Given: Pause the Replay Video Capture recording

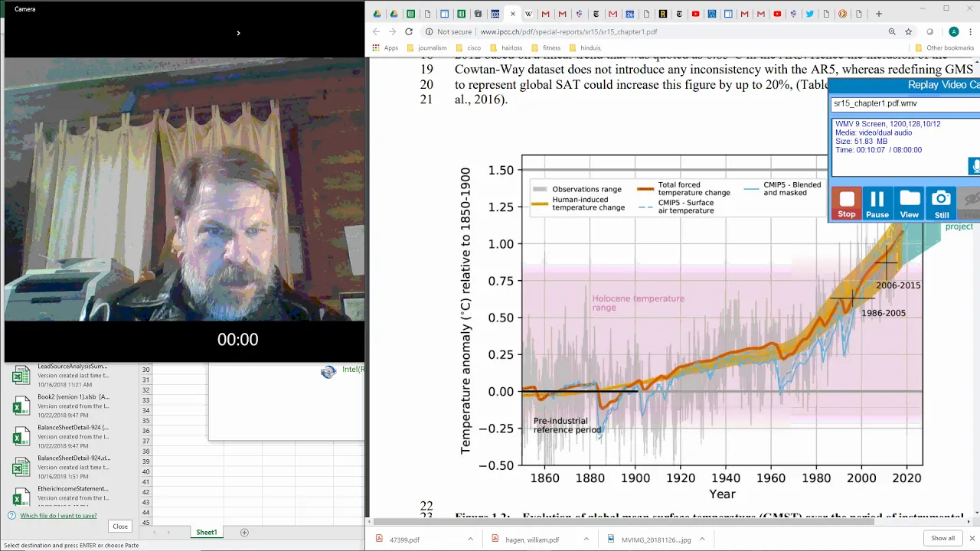Looking at the screenshot, I should [877, 204].
